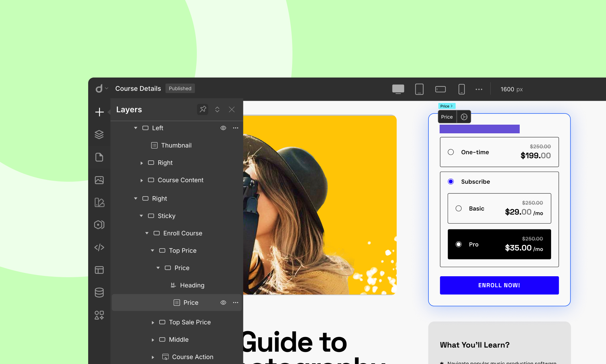Expand the Right layer under Left
This screenshot has width=606, height=364.
pos(142,163)
